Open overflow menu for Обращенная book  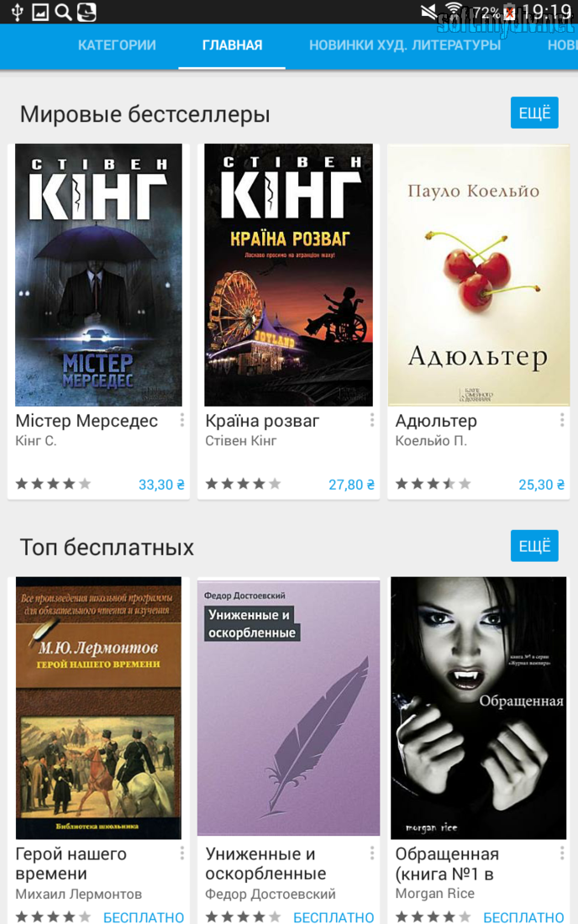tap(562, 853)
